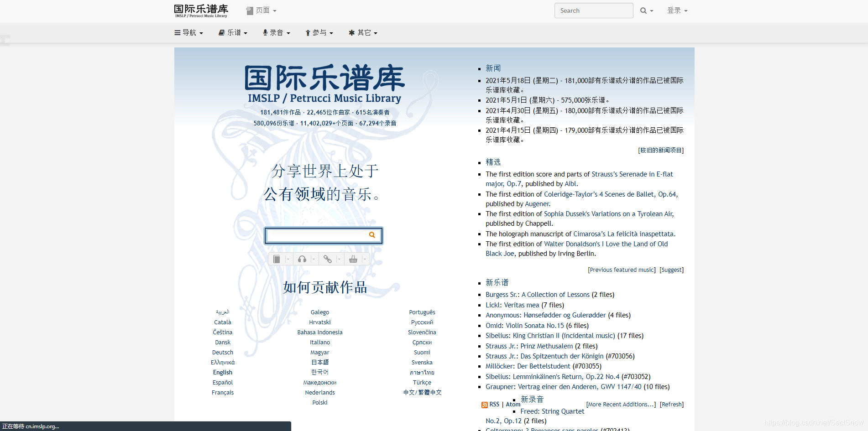Open Sophia Dussek's Variations link
Screen dimensions: 868x431
click(x=609, y=214)
